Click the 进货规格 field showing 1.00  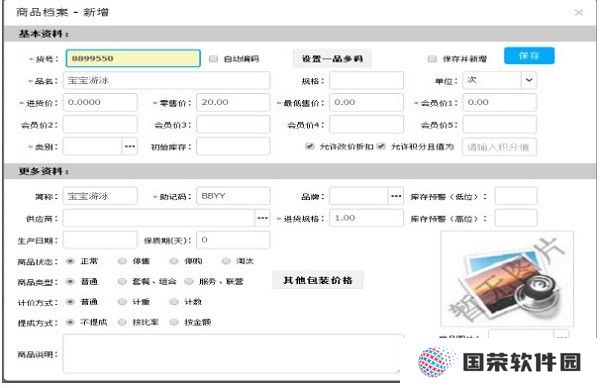366,218
